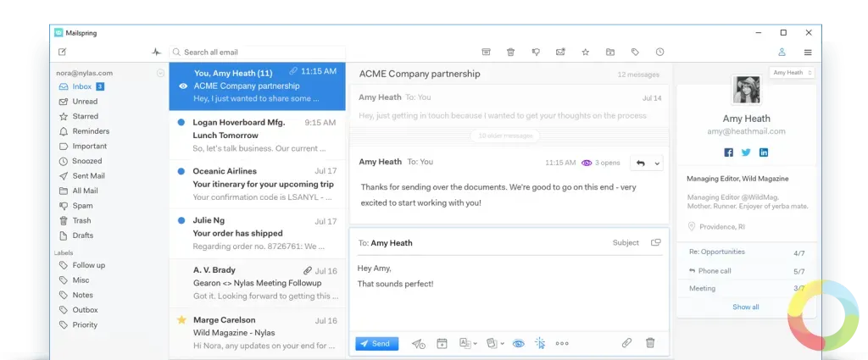Open the Amy Heath contact selector dropdown
This screenshot has width=868, height=360.
pos(793,73)
